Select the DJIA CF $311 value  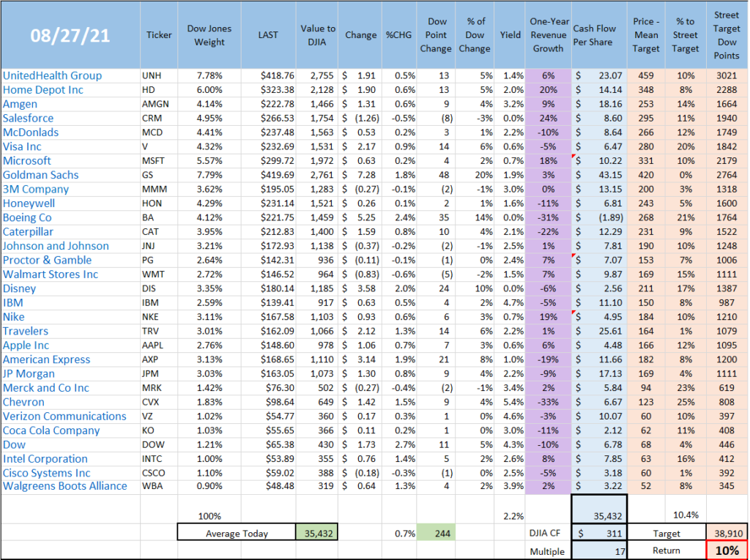[599, 533]
